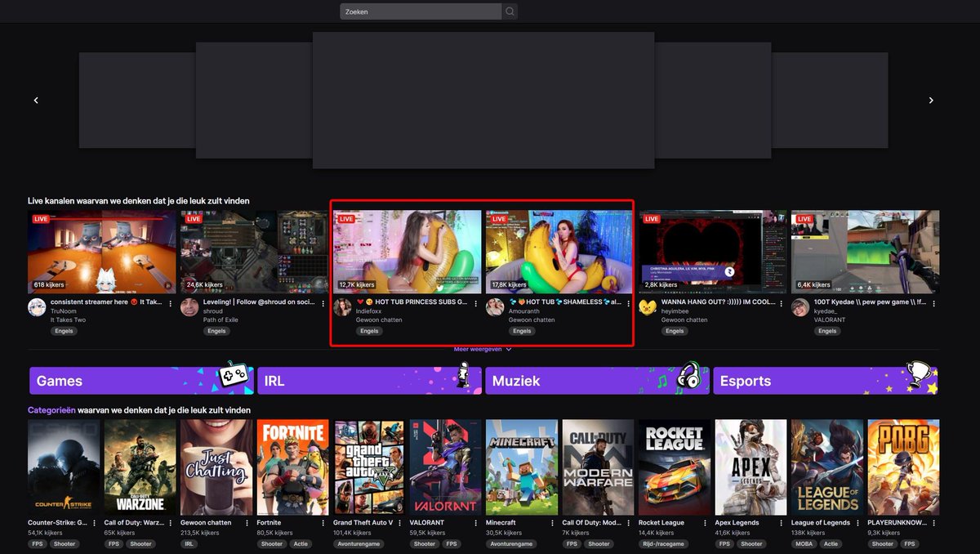Open three-dot menu for Call Of Duty: Modern Warfare
Screen dimensions: 980x554
[x=629, y=523]
